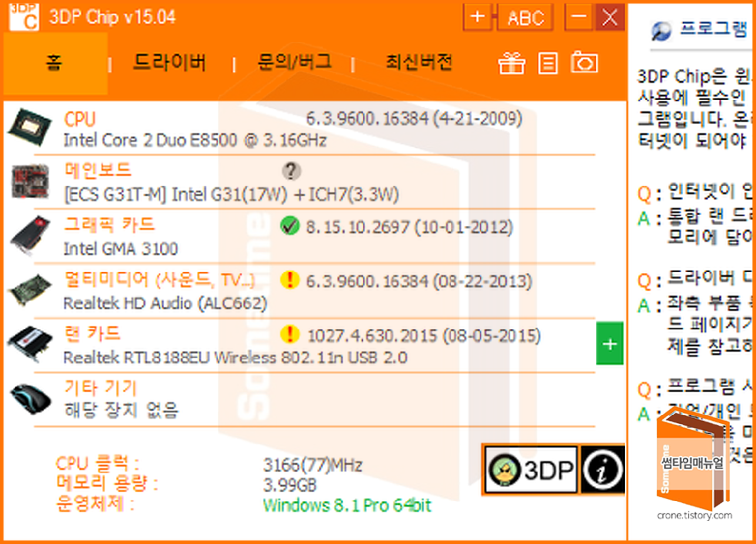
Task: Click the CPU heading link
Action: (x=79, y=119)
